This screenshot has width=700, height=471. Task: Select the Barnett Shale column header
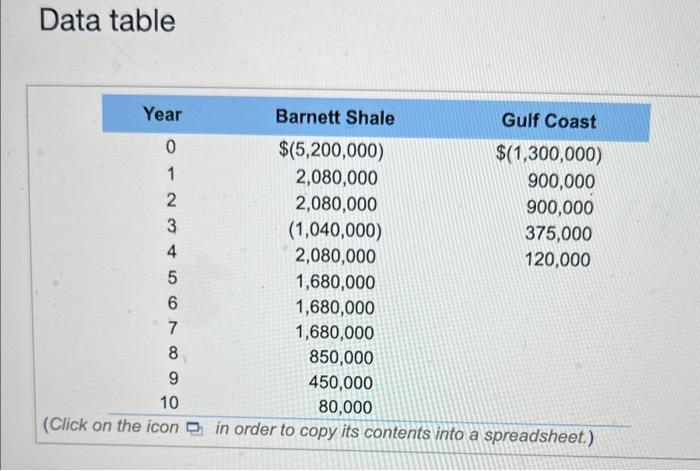click(335, 117)
